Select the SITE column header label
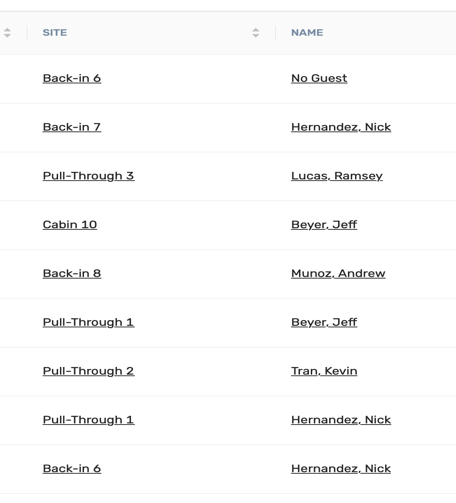The width and height of the screenshot is (456, 503). coord(55,33)
